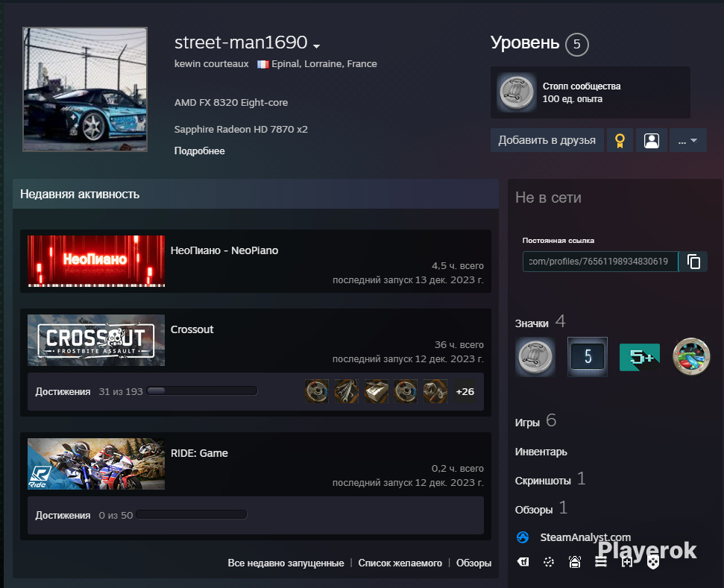Click the yellow award ribbon icon
This screenshot has height=588, width=724.
point(620,140)
